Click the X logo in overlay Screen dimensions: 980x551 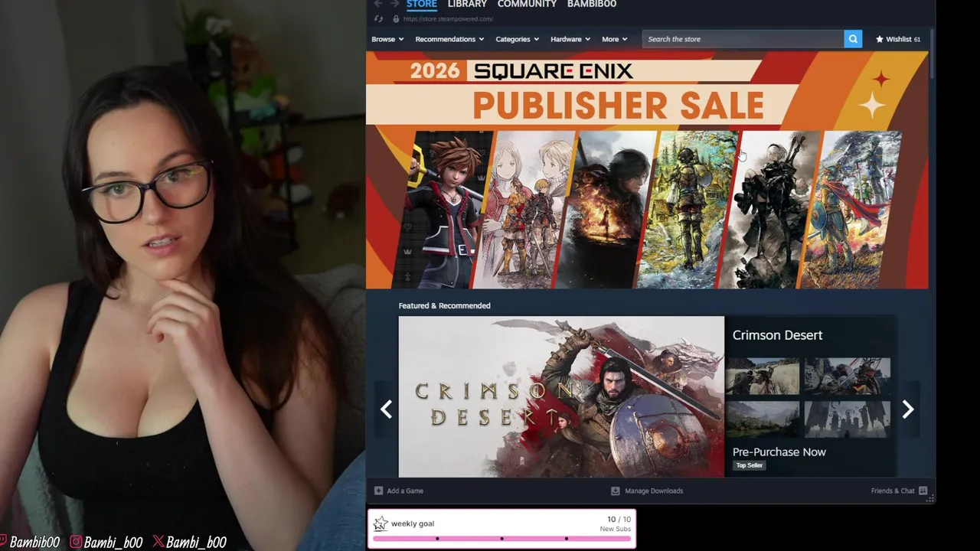158,542
